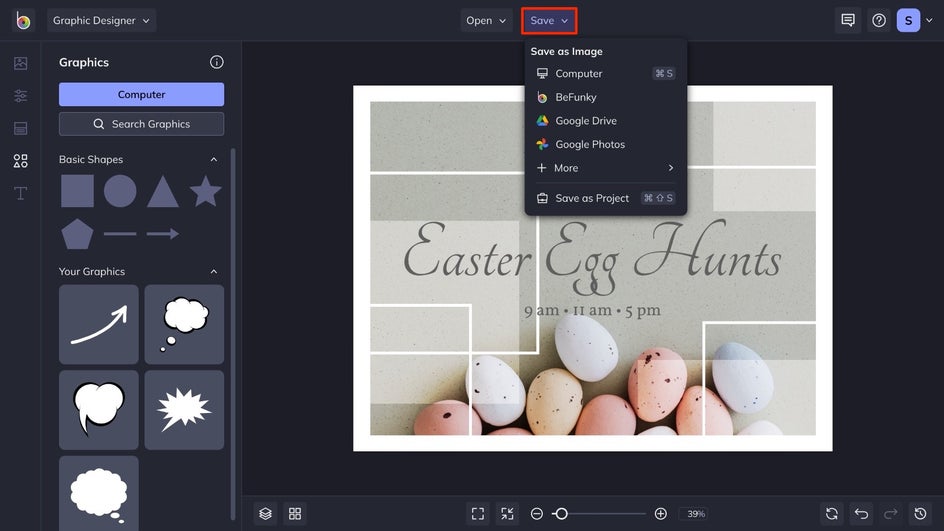Select the white curved arrow graphic thumbnail
The image size is (944, 531).
[99, 324]
